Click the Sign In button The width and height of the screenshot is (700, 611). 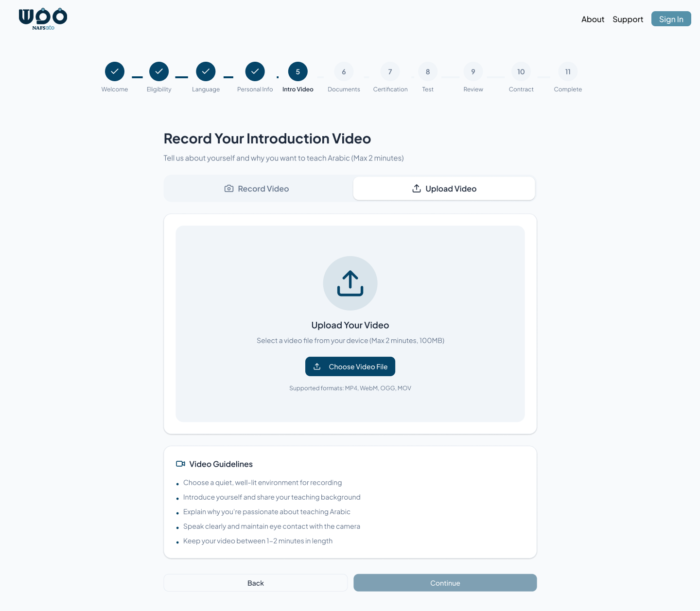(671, 18)
